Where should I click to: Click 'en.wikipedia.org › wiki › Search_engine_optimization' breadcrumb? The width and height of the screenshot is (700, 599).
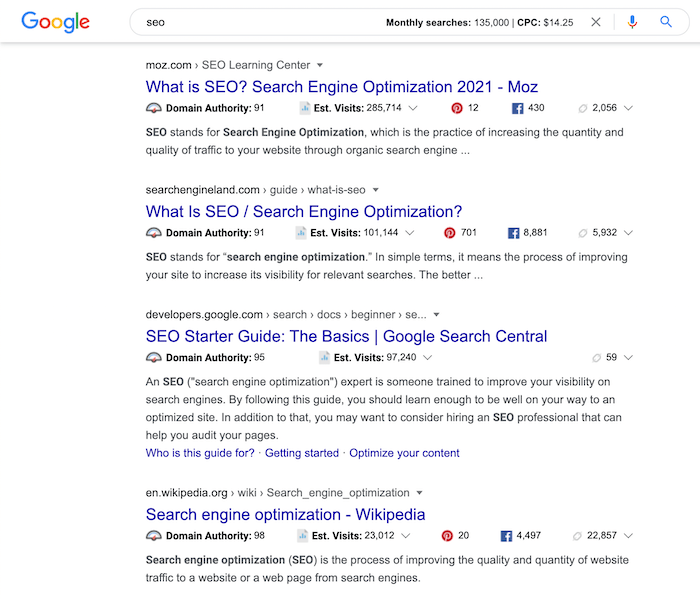point(277,493)
